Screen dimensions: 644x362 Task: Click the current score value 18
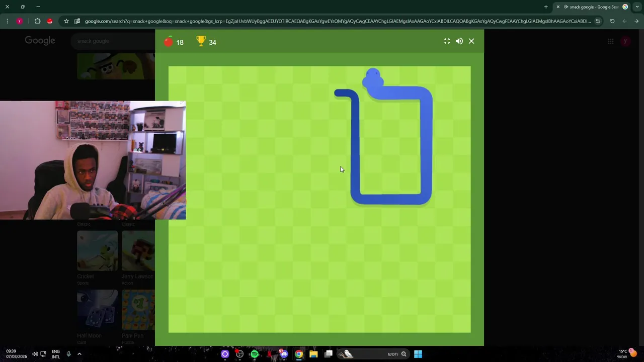click(180, 43)
